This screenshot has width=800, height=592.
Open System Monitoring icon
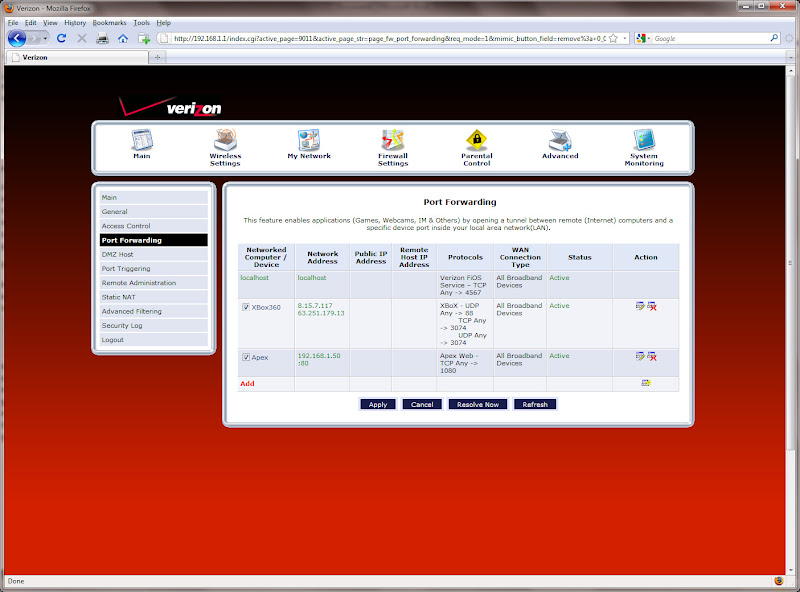[x=644, y=140]
